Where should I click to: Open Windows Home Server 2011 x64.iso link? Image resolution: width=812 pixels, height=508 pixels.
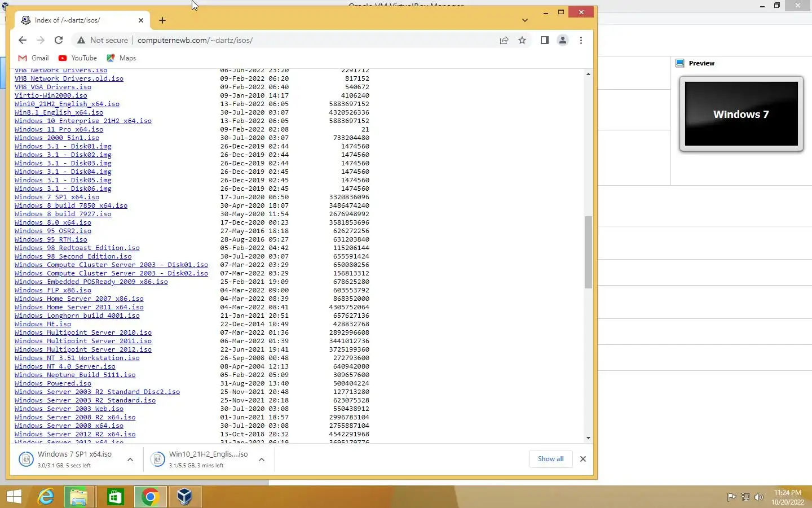click(x=79, y=307)
